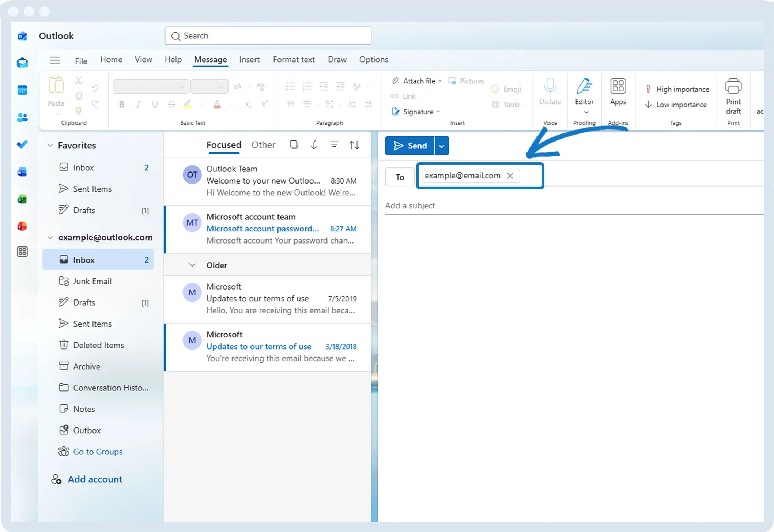
Task: Click the Select mode icon in message list
Action: [x=294, y=145]
